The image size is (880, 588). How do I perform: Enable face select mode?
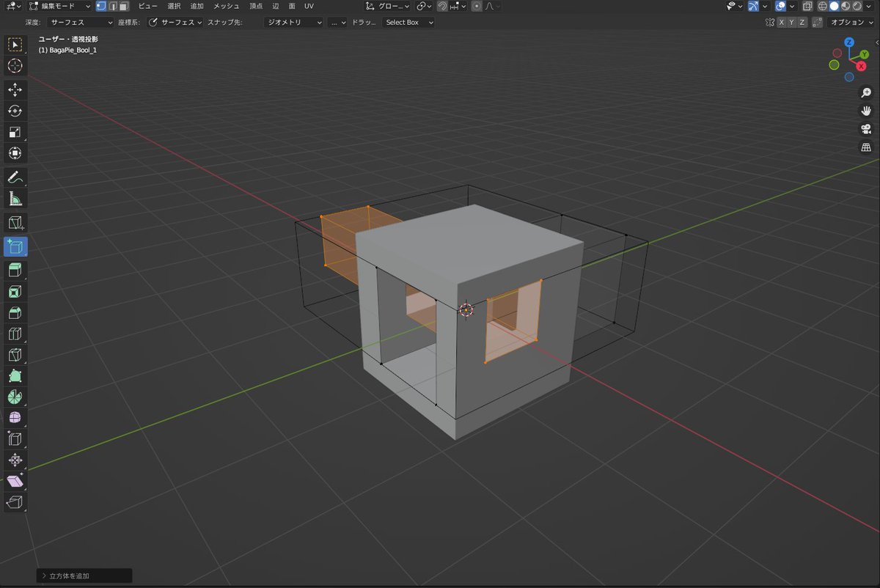tap(124, 6)
